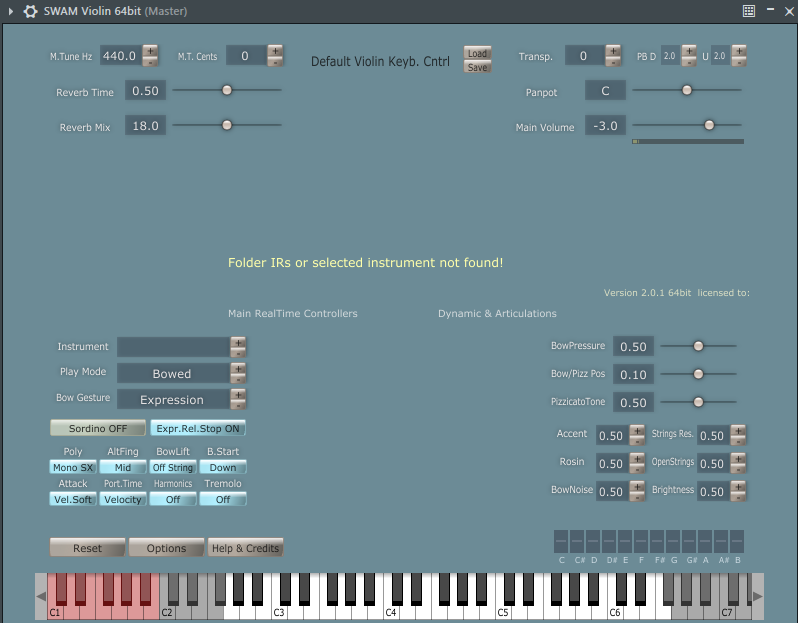The image size is (798, 623).
Task: Decrease Brightness with minus stepper
Action: pos(738,497)
